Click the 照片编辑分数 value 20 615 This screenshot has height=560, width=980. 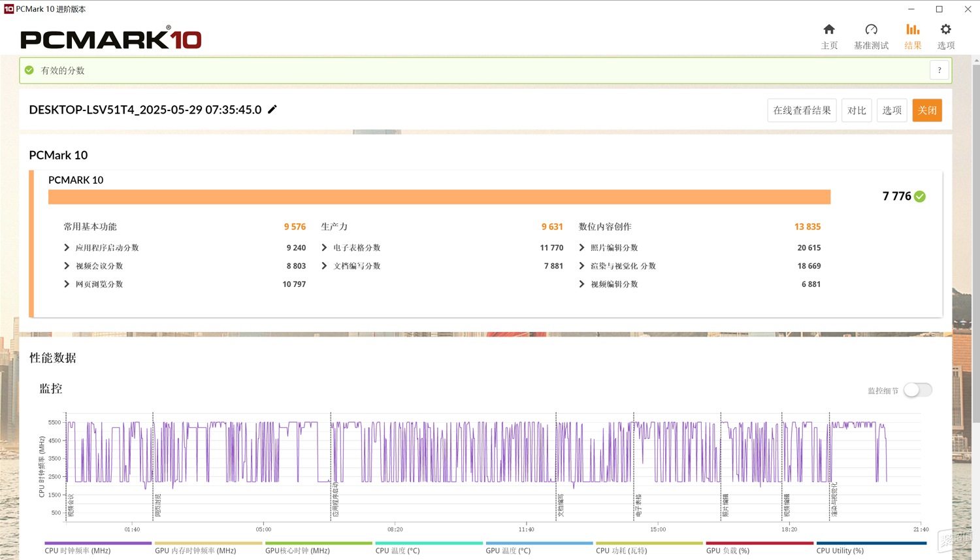[x=809, y=248]
